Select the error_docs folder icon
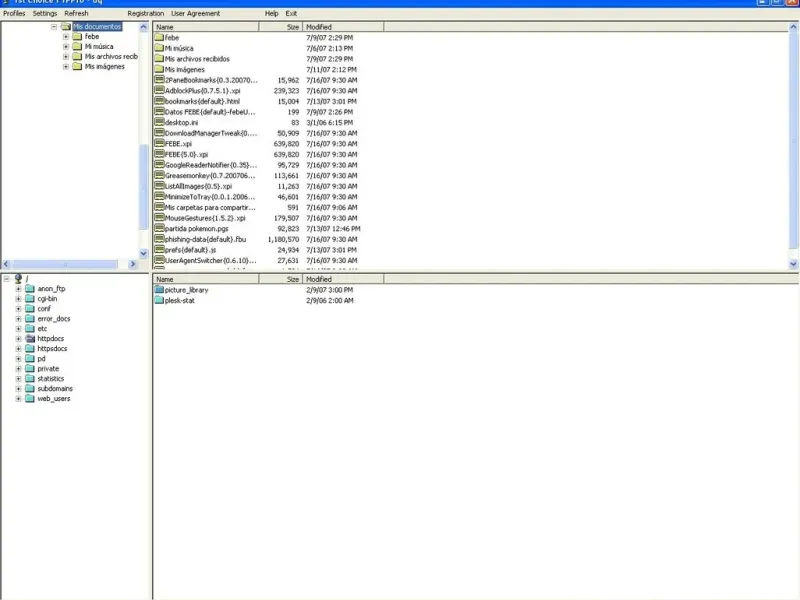The height and width of the screenshot is (600, 800). point(30,319)
